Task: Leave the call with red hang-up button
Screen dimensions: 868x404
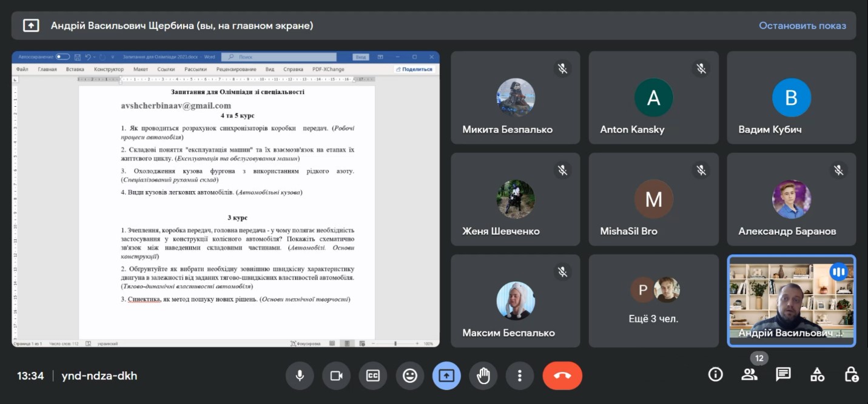Action: coord(562,375)
